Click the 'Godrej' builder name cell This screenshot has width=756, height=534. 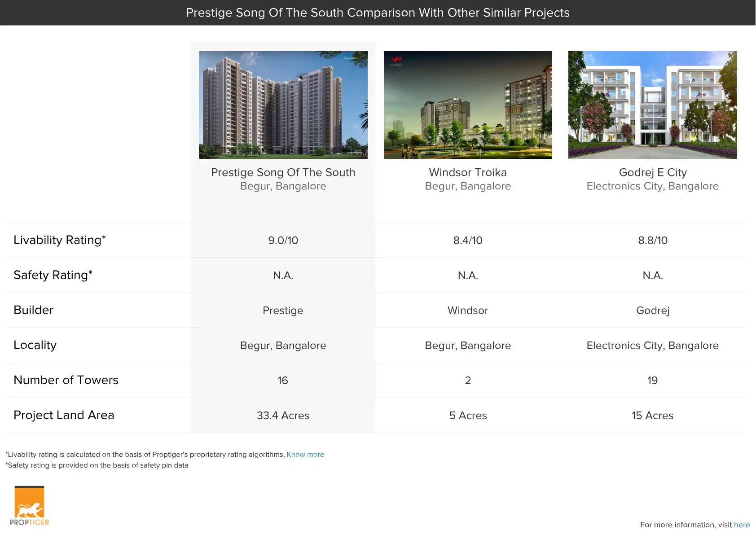(653, 311)
